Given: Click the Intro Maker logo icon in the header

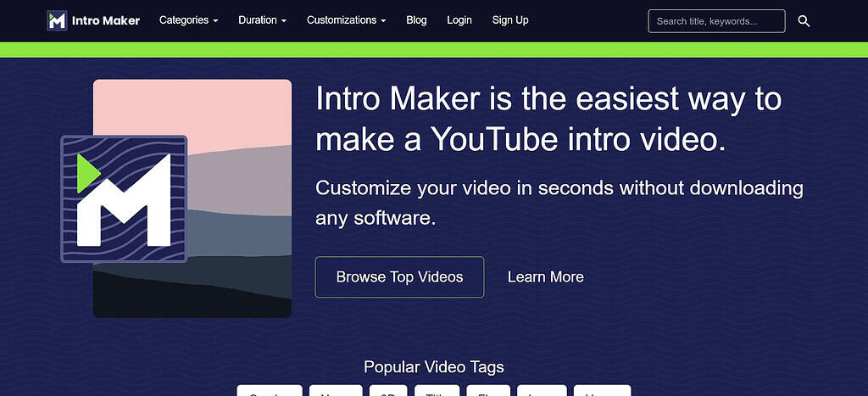Looking at the screenshot, I should pyautogui.click(x=57, y=20).
